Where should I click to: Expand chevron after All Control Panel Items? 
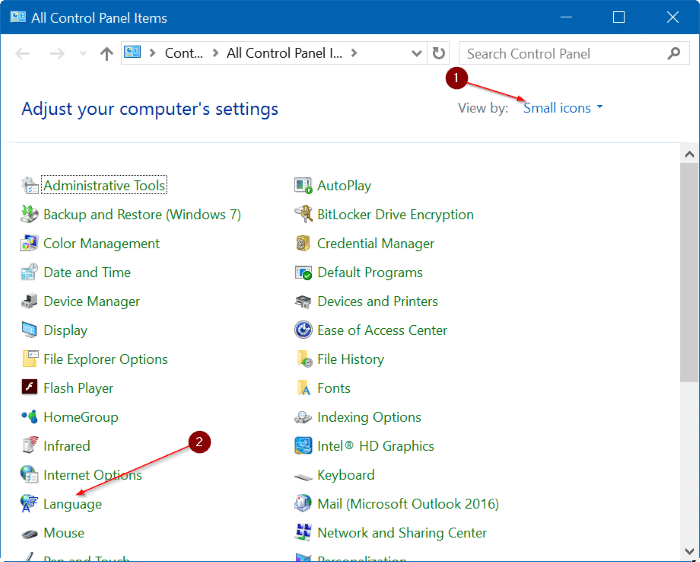(x=354, y=53)
